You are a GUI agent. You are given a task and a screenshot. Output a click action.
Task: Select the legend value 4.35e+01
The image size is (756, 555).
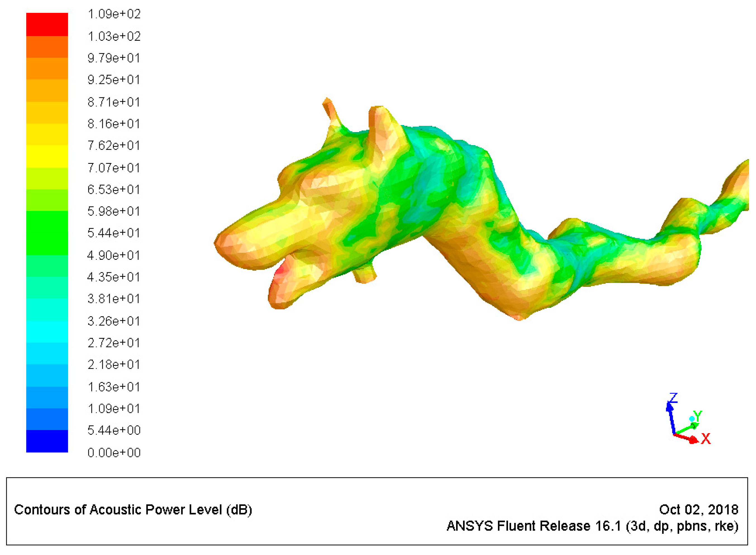114,277
